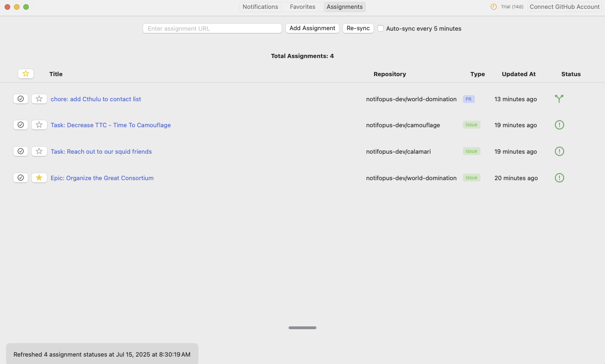Viewport: 605px width, 364px height.
Task: Click the Add Assignment button
Action: pos(312,28)
